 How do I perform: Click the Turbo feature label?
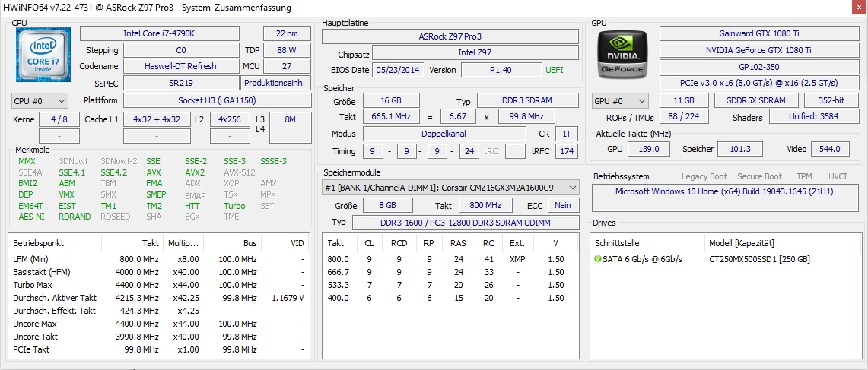tap(234, 206)
